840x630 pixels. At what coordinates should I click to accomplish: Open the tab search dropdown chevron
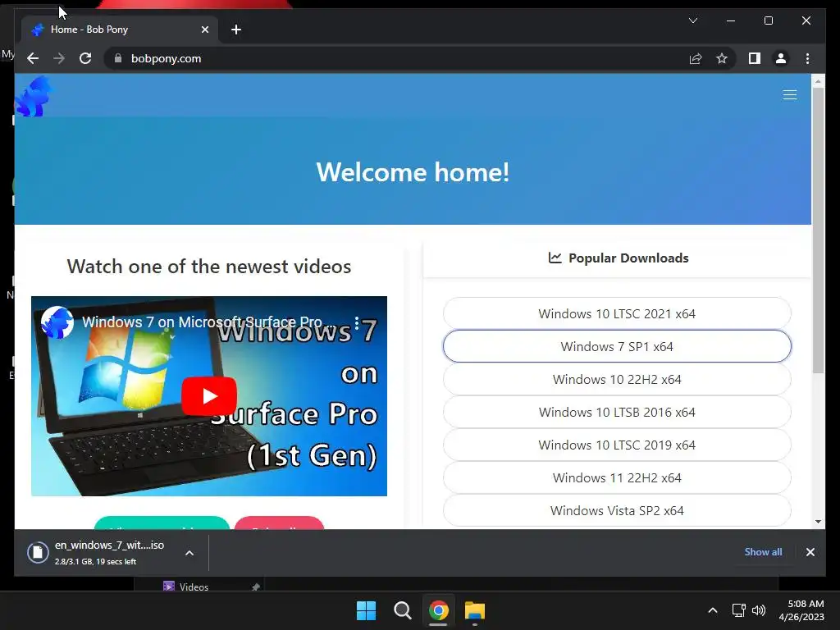(x=692, y=21)
